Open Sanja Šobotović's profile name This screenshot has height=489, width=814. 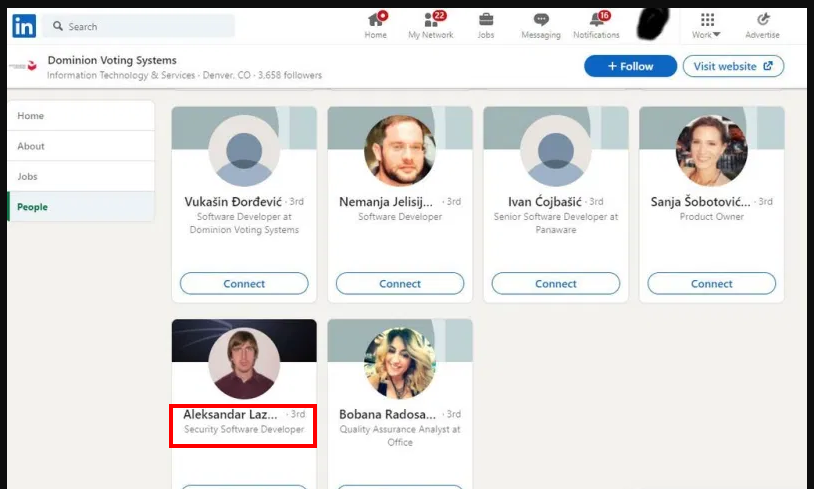point(700,202)
